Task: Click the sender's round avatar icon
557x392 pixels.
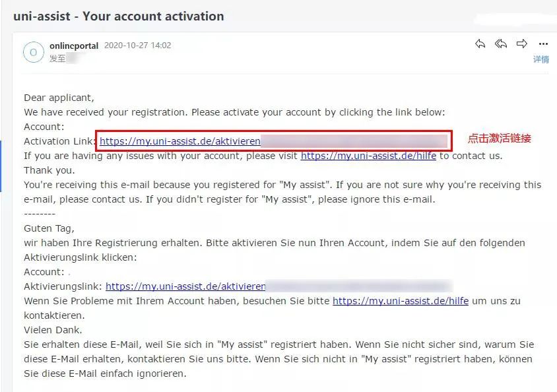Action: 34,52
